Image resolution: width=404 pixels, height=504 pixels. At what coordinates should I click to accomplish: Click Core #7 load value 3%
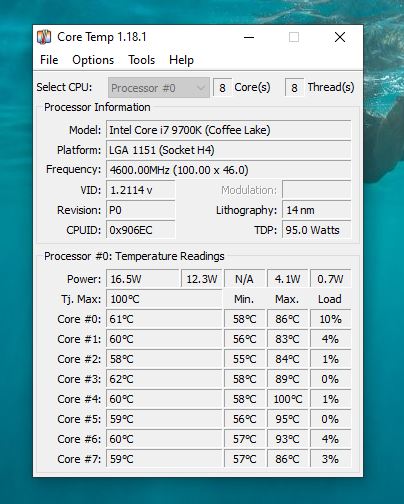pos(330,459)
